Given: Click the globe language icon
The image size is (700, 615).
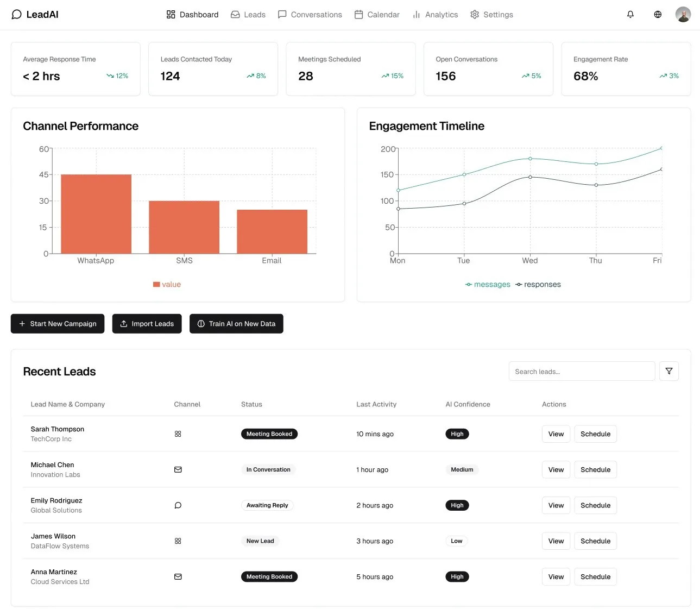Looking at the screenshot, I should (658, 14).
